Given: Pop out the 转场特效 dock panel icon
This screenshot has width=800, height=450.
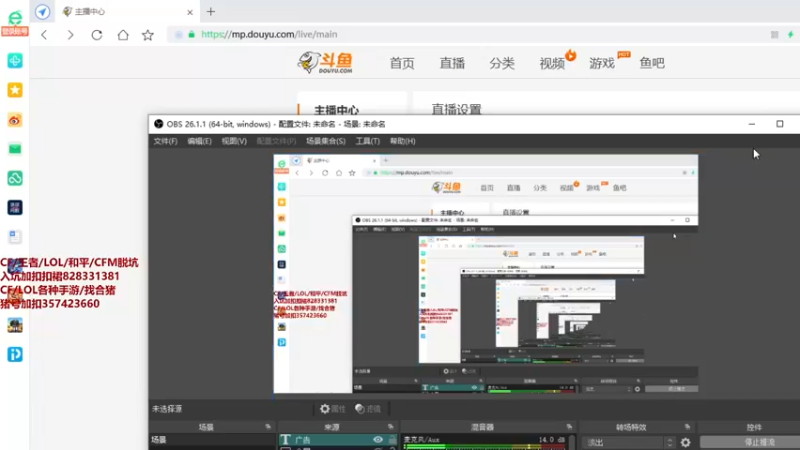Looking at the screenshot, I should [687, 427].
